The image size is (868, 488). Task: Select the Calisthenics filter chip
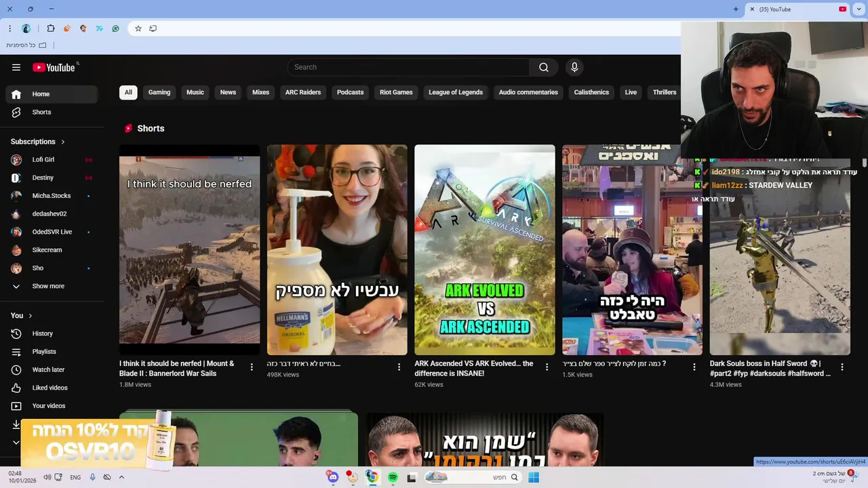(591, 92)
